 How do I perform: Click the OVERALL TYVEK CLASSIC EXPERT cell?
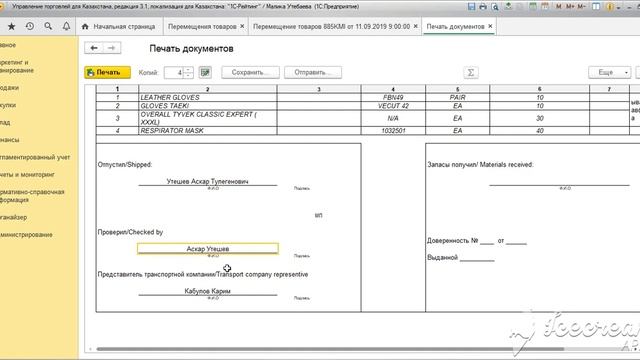[x=208, y=118]
